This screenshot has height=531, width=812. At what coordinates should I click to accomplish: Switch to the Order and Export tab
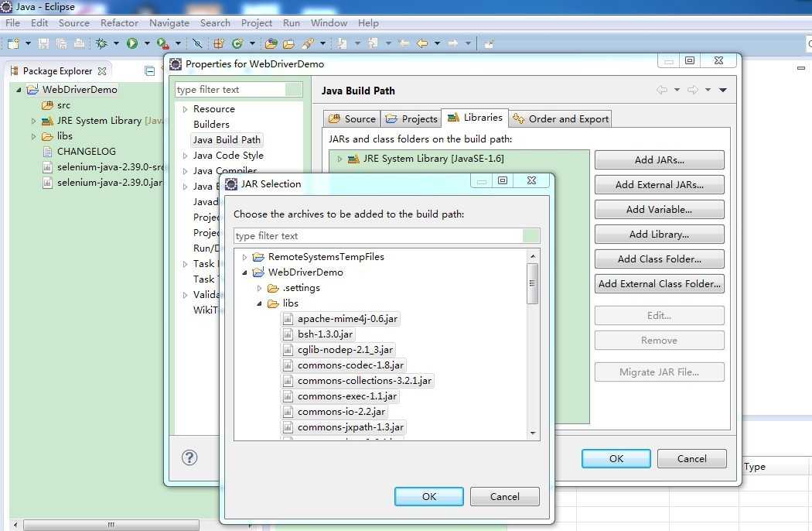coord(561,118)
